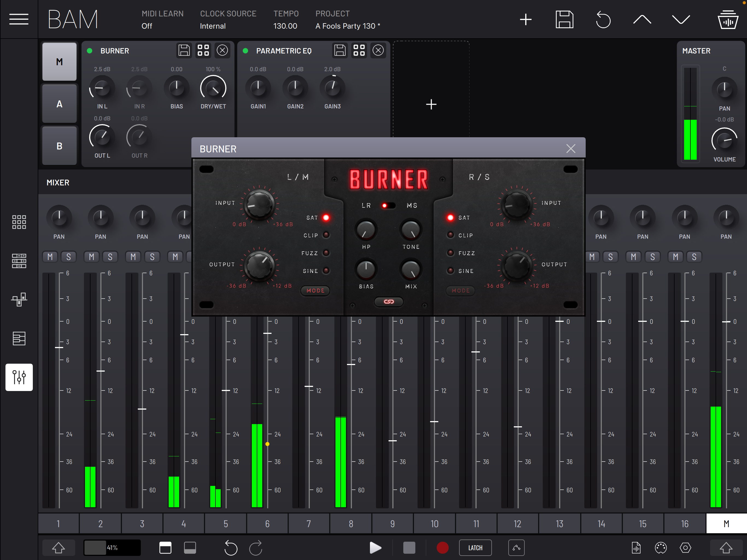Collapse with the top bar up chevron
The height and width of the screenshot is (560, 747).
[642, 19]
